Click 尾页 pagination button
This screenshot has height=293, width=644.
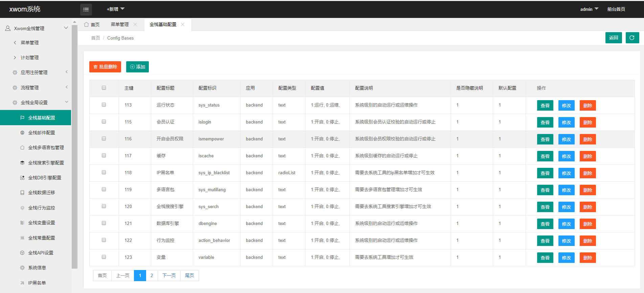189,275
